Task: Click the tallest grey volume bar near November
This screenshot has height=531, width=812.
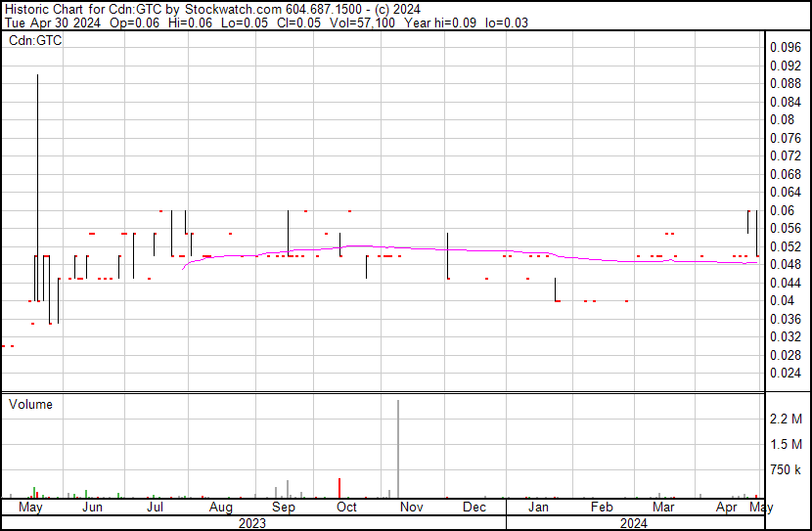Action: (x=398, y=449)
